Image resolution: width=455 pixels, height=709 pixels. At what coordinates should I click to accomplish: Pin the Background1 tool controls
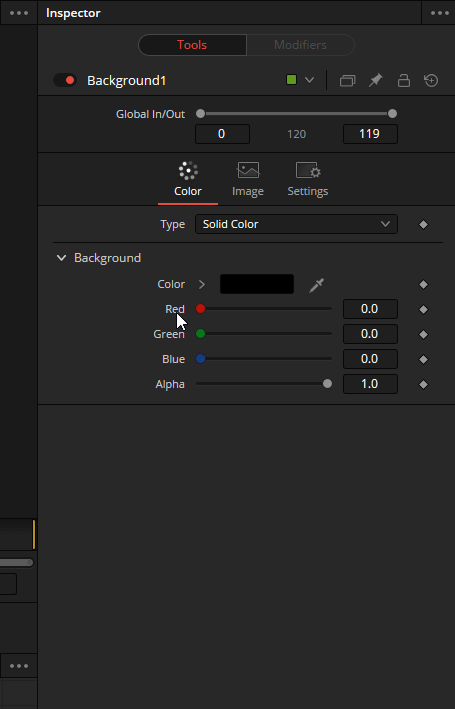tap(375, 80)
